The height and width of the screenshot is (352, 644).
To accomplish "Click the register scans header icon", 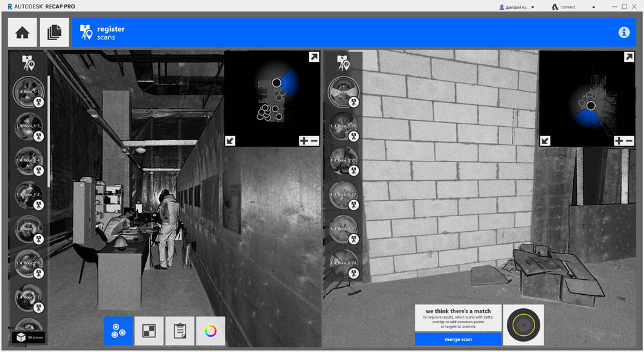I will (x=86, y=32).
